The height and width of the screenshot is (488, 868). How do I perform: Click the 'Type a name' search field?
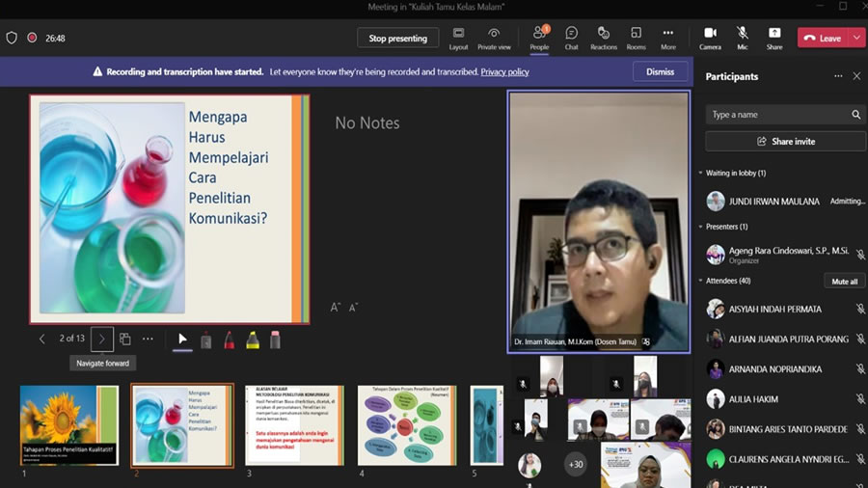pos(777,115)
